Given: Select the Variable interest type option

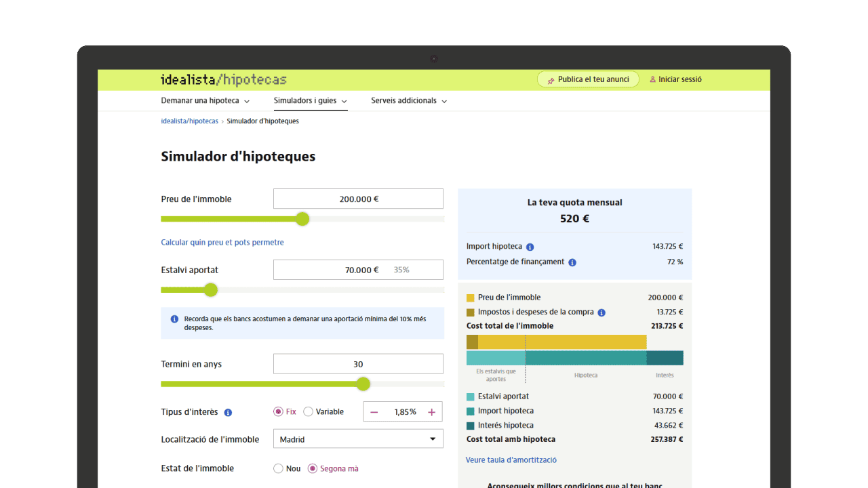Looking at the screenshot, I should [309, 411].
